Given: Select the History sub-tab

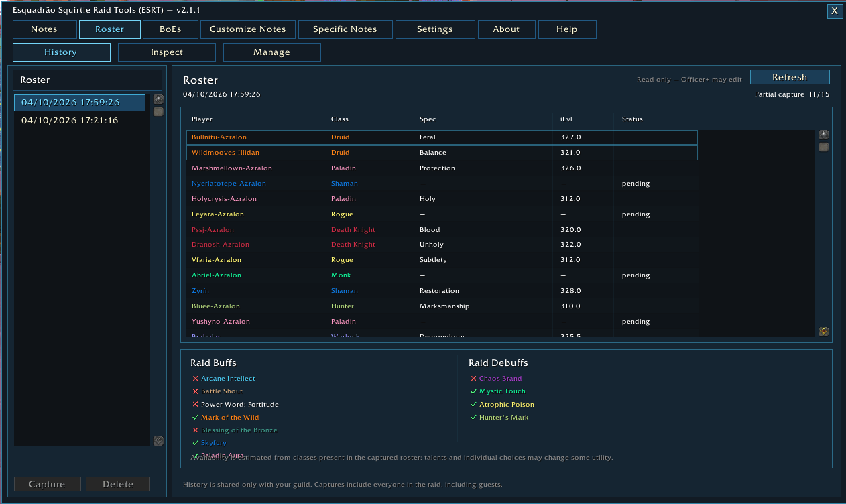Looking at the screenshot, I should tap(61, 52).
